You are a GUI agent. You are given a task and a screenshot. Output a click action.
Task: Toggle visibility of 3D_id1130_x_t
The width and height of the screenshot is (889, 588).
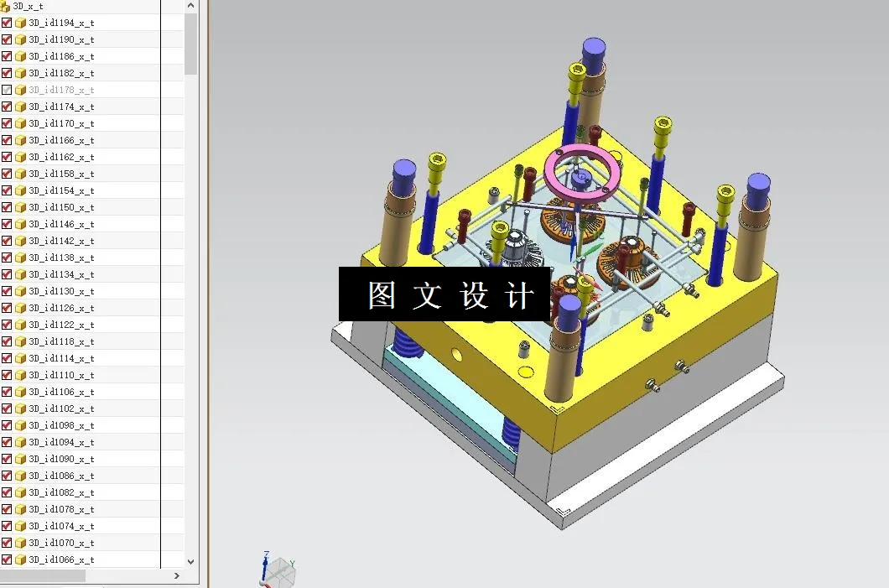8,291
